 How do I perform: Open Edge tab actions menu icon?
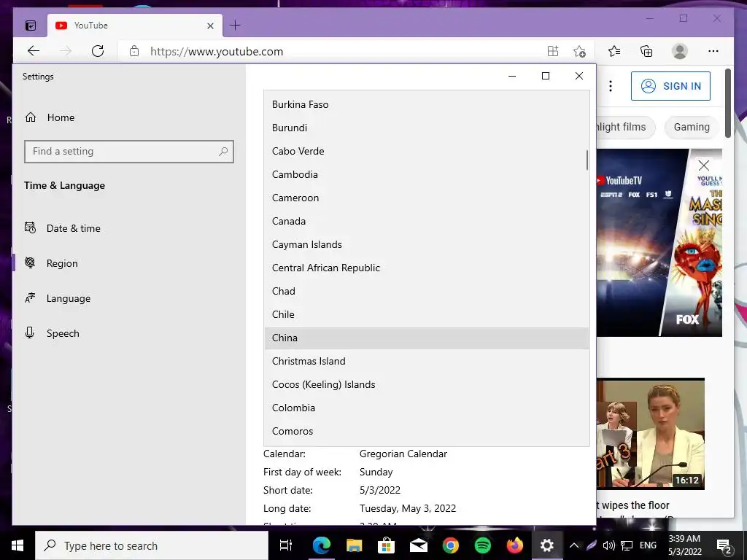coord(31,26)
